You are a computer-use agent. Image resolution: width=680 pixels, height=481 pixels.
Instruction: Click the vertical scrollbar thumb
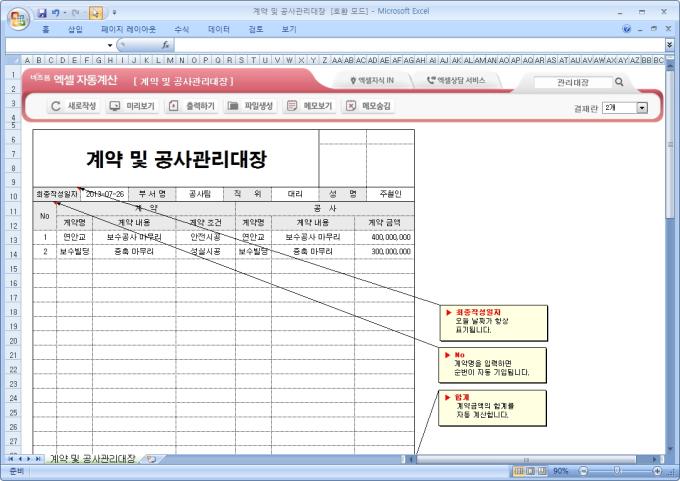click(670, 144)
